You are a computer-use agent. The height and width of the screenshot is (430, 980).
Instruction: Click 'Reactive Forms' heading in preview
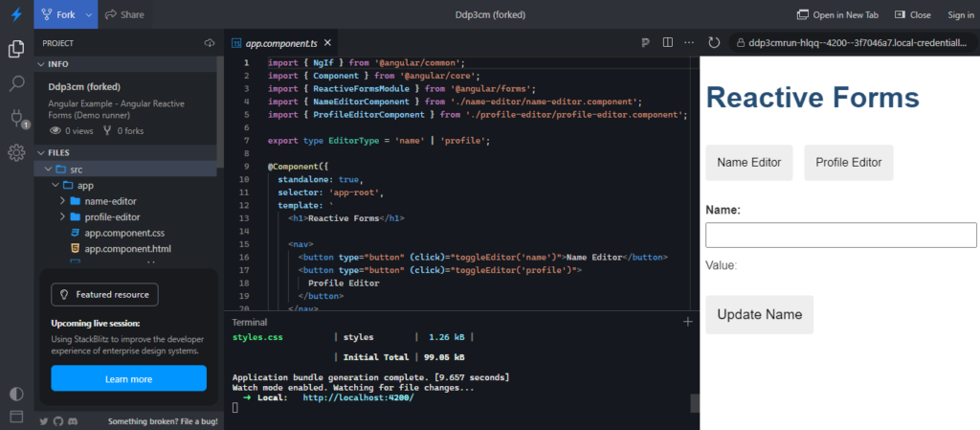(813, 98)
